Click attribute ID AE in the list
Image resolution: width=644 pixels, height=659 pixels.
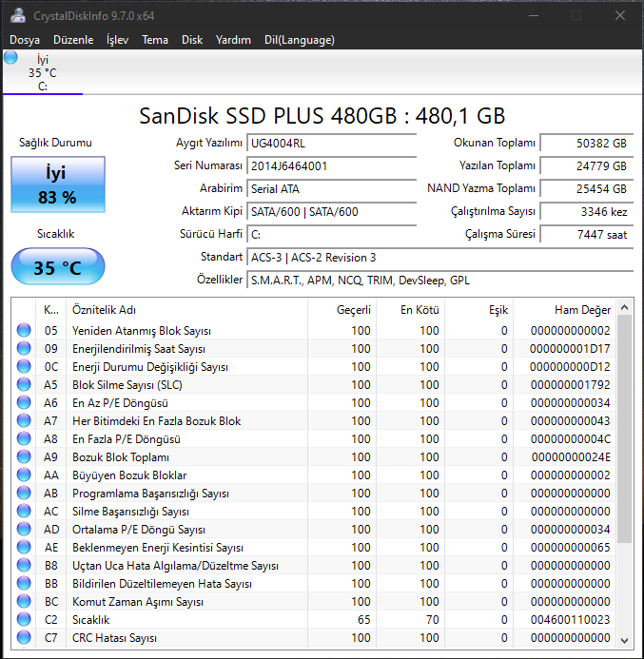(50, 548)
